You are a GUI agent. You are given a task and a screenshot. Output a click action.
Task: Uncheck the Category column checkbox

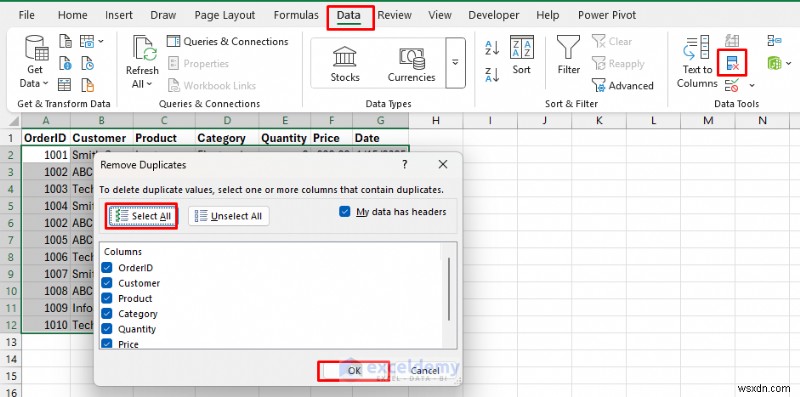107,313
